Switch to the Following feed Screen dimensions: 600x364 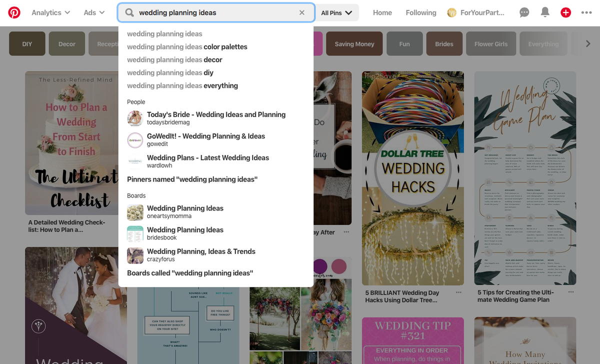[x=420, y=12]
